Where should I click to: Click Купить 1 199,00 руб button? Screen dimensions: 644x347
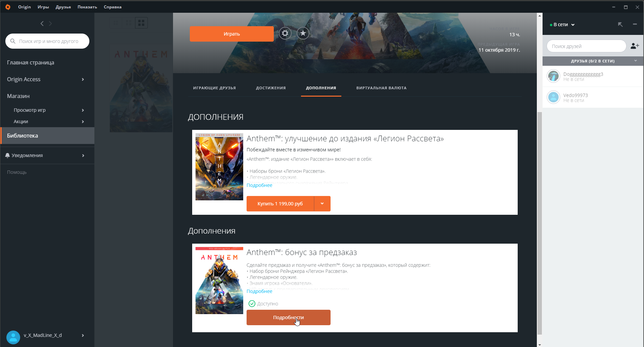pos(280,204)
